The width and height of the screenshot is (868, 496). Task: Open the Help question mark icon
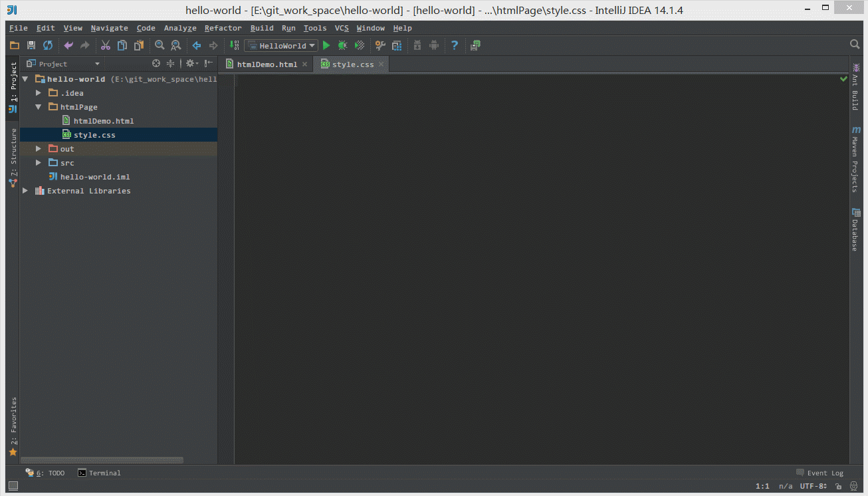pyautogui.click(x=455, y=45)
